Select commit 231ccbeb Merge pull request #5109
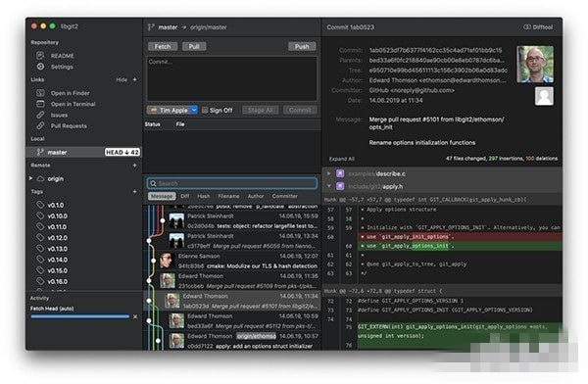 [x=231, y=281]
